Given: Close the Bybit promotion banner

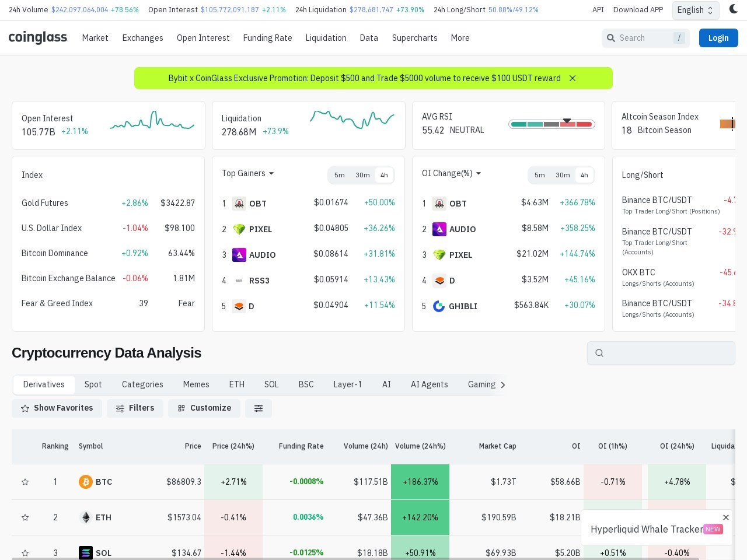Looking at the screenshot, I should [573, 78].
